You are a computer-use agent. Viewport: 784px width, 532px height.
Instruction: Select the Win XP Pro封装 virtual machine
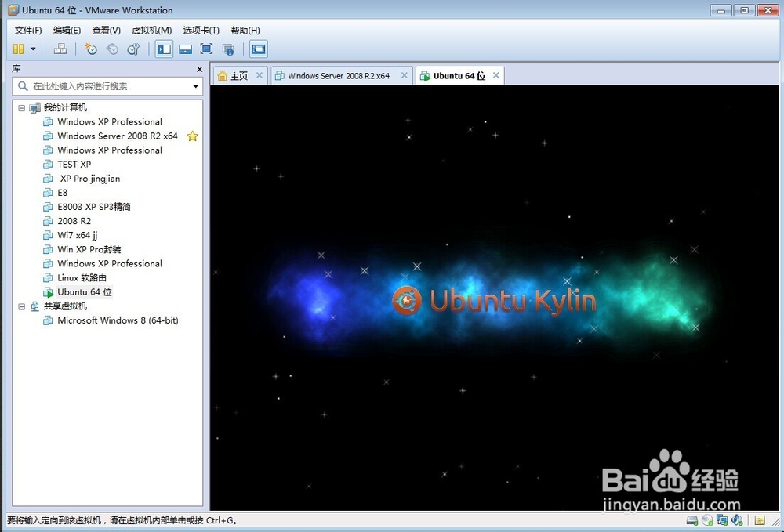pos(89,249)
